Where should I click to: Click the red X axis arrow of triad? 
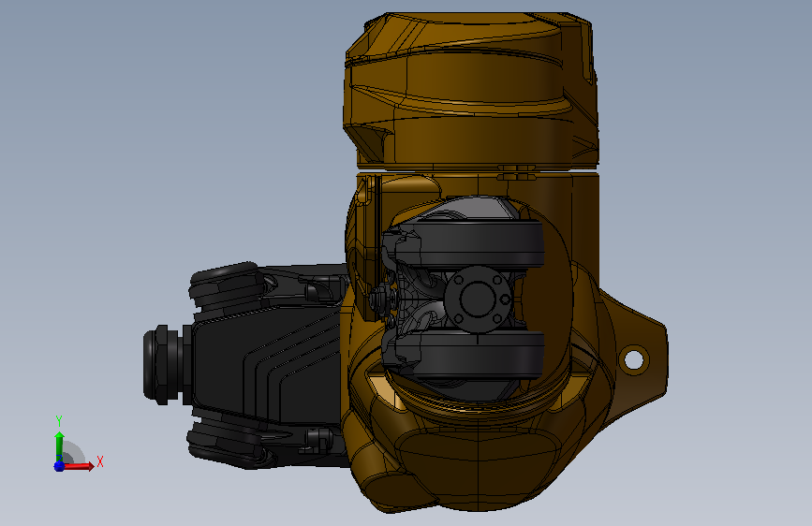[79, 467]
